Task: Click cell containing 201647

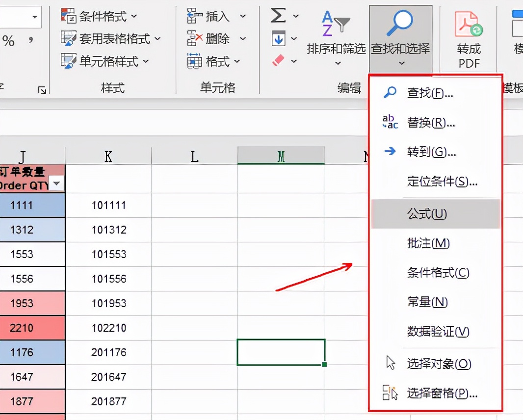Action: pyautogui.click(x=108, y=377)
